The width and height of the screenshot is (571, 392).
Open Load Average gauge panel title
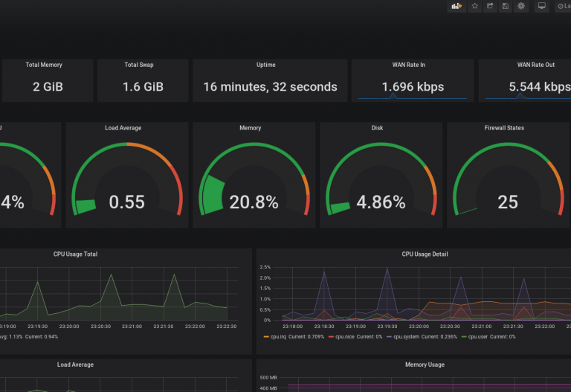coord(123,128)
